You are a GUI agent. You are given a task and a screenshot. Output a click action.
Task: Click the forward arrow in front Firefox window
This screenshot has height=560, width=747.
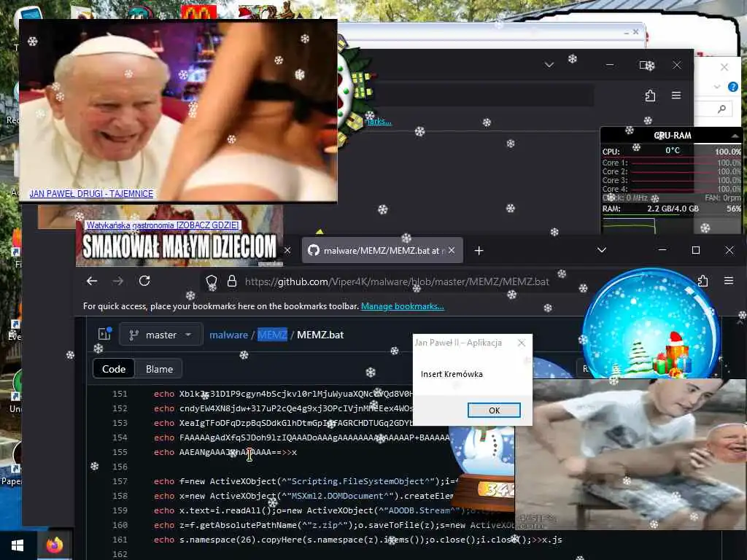pos(118,281)
